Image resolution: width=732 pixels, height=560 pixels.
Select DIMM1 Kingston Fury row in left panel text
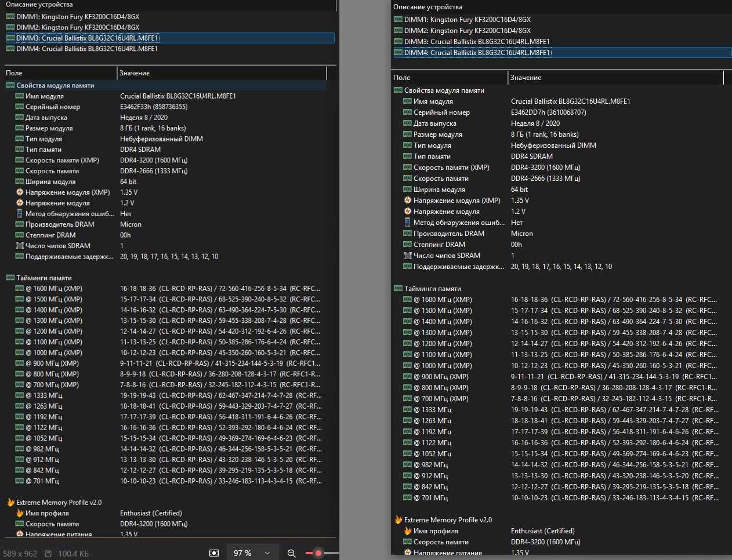tap(78, 17)
